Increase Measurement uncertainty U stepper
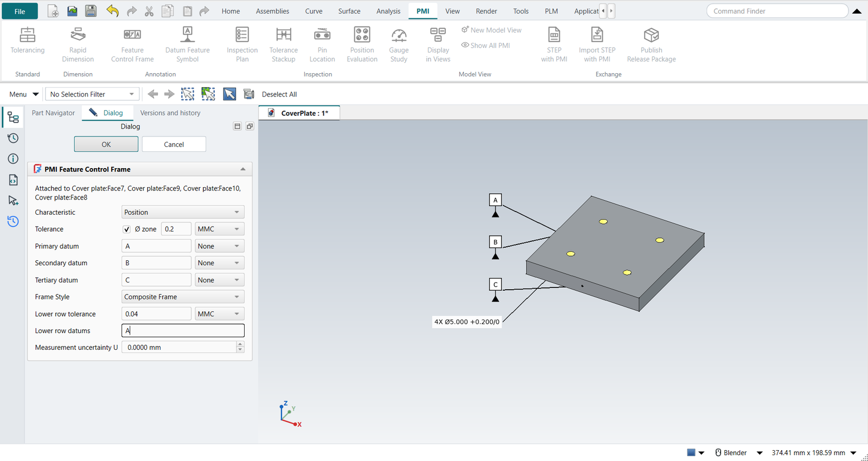The height and width of the screenshot is (461, 868). (x=240, y=344)
